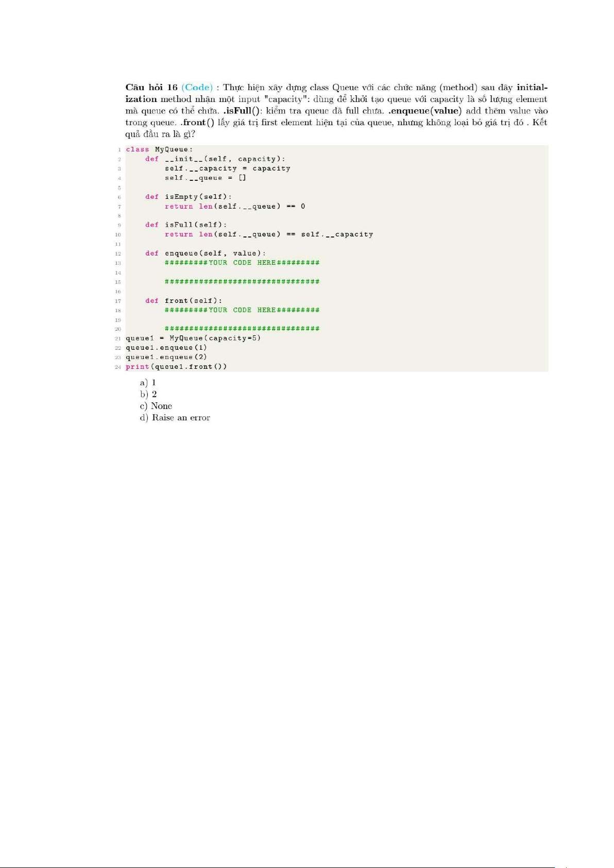This screenshot has height=868, width=614.
Task: Click the bold '.isFull()' text in the question
Action: (242, 111)
